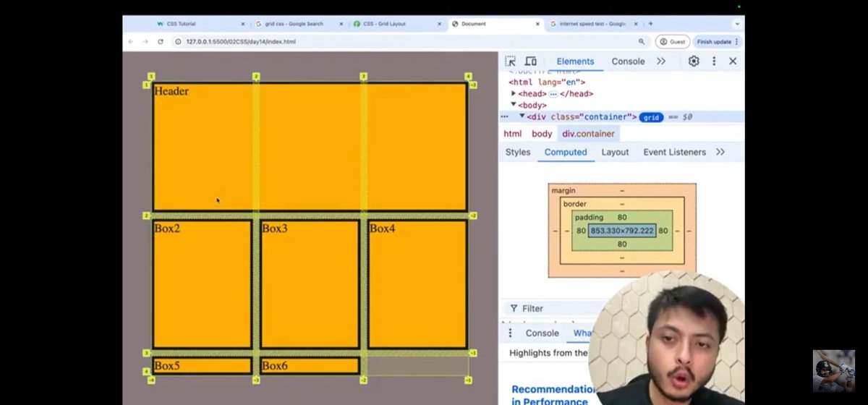Close the Document tab
This screenshot has height=405, width=868.
[x=536, y=24]
